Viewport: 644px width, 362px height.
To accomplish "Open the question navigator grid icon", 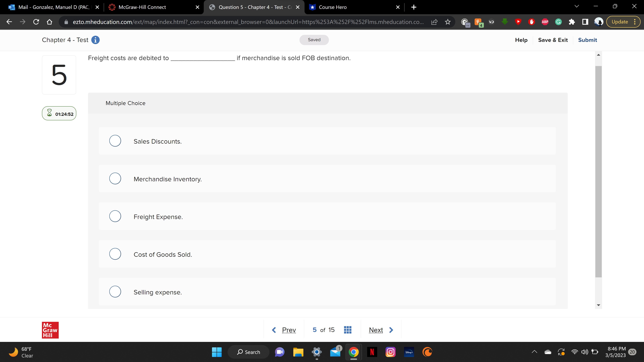I will [x=347, y=330].
